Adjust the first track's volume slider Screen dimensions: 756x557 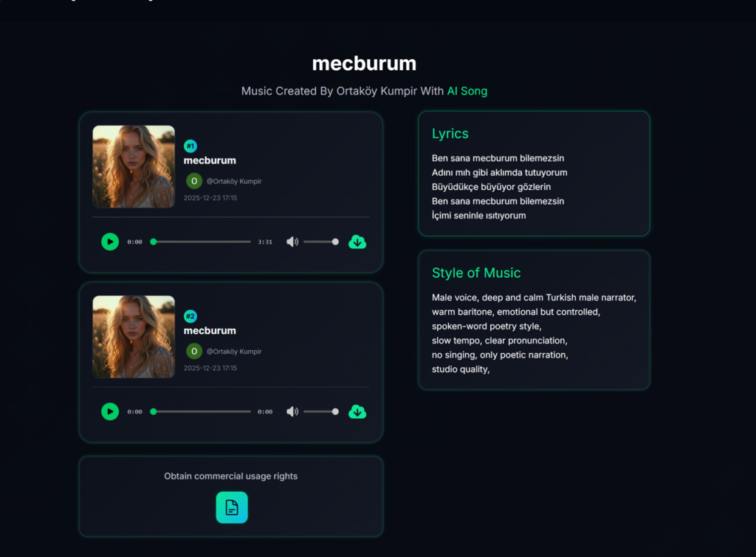click(x=320, y=242)
